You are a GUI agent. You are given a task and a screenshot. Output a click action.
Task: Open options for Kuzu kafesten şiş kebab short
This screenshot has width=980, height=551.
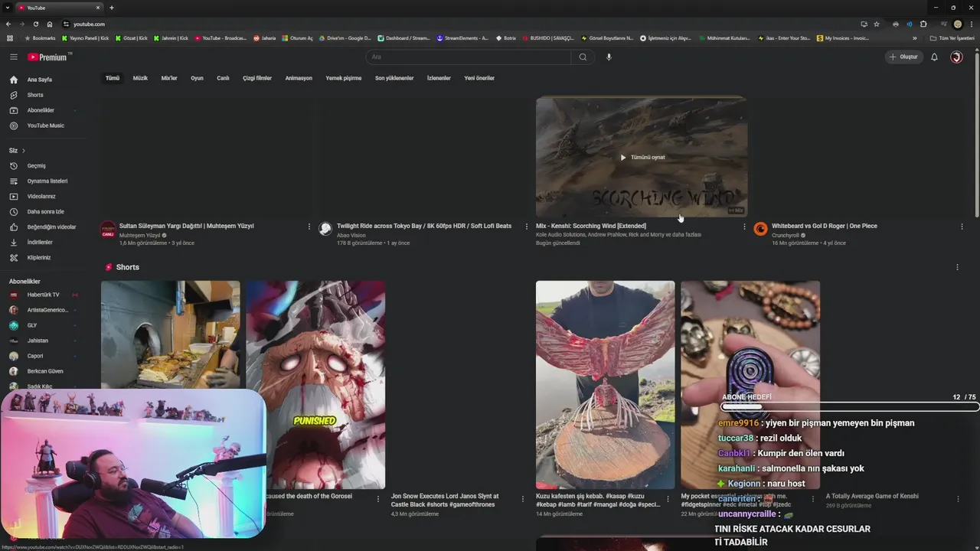(x=668, y=499)
